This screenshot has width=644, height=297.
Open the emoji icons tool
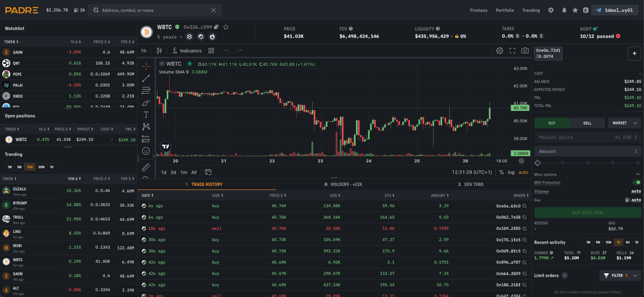tap(146, 151)
